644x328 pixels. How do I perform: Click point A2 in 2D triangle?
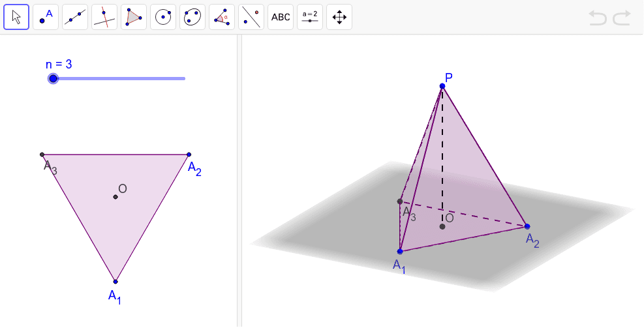pos(189,155)
